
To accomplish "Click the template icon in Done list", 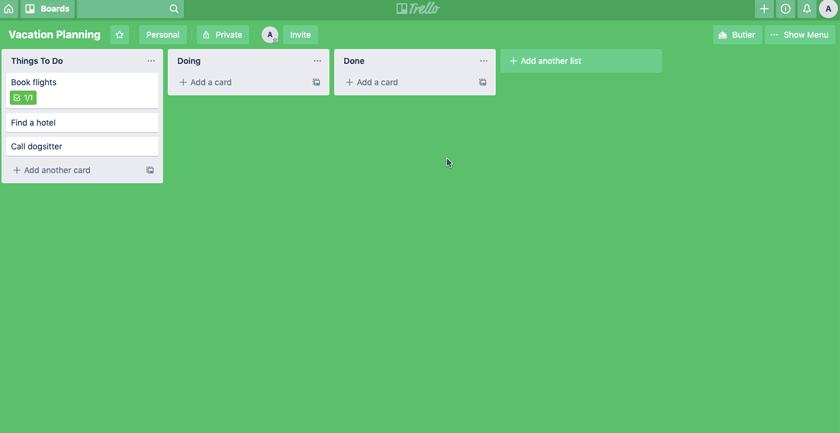I will [x=483, y=83].
